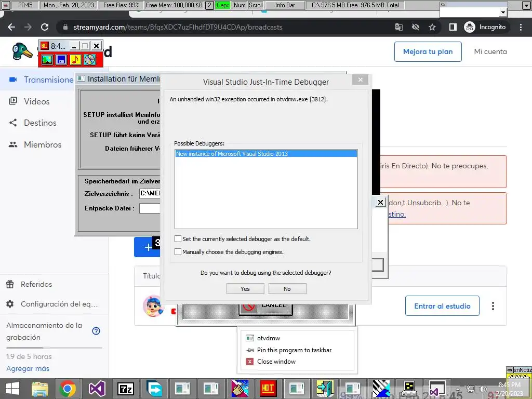Open the piano keys app in the taskbar
This screenshot has height=399, width=532.
(x=381, y=389)
